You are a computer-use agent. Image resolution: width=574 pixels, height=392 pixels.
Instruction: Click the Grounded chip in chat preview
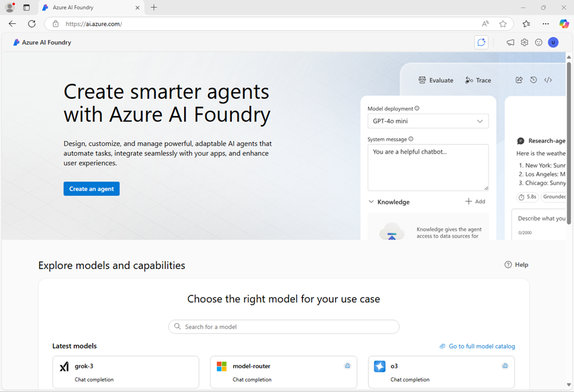click(x=553, y=197)
